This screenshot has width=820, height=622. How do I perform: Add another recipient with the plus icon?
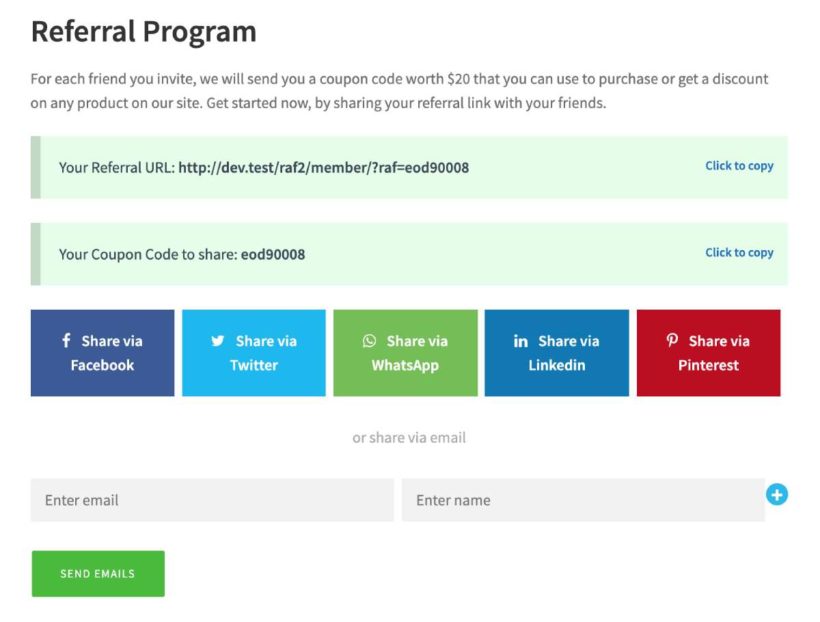click(777, 494)
